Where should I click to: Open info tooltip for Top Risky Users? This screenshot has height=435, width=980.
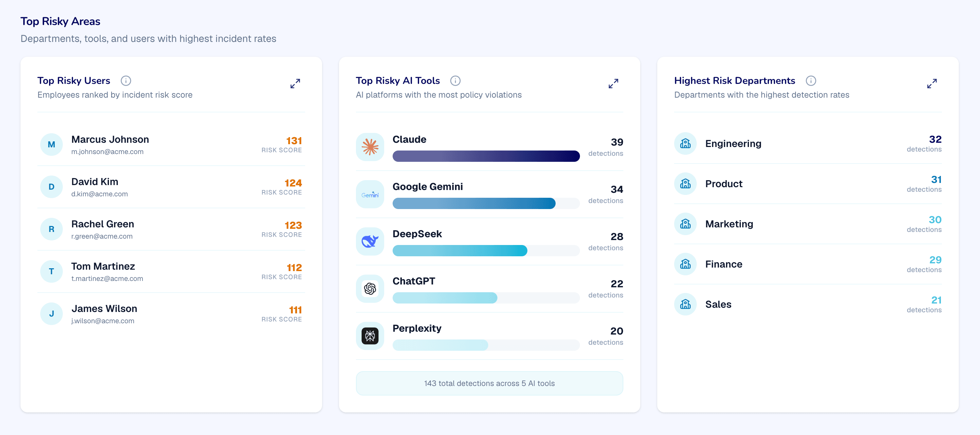[126, 81]
